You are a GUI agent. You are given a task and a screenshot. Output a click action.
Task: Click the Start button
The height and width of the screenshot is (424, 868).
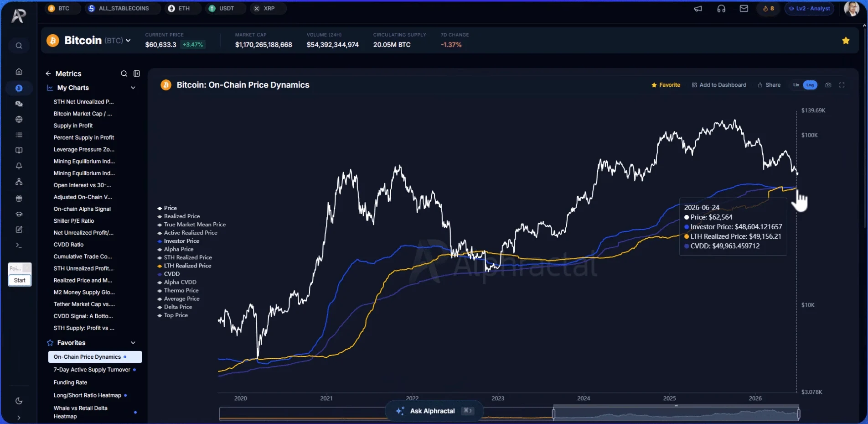pyautogui.click(x=20, y=280)
